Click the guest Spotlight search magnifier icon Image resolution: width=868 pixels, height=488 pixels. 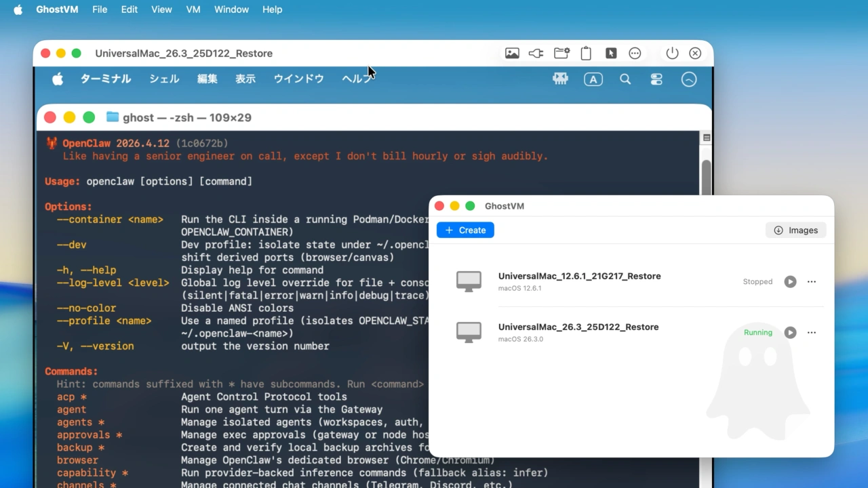(625, 79)
